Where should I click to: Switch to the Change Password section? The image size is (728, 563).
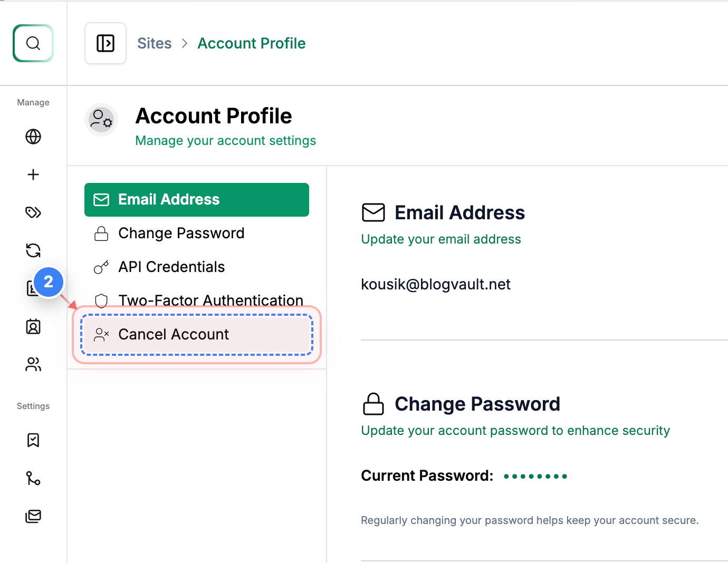coord(181,233)
